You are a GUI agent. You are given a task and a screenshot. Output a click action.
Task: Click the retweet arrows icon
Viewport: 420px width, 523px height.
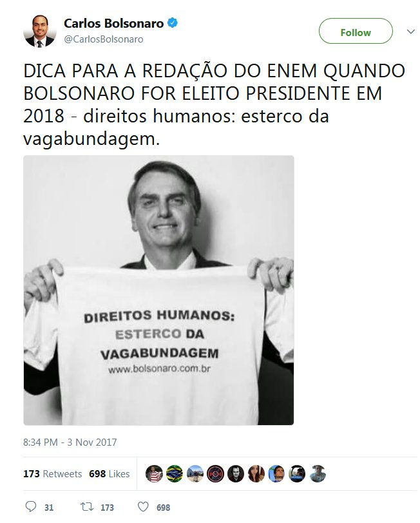pyautogui.click(x=87, y=507)
